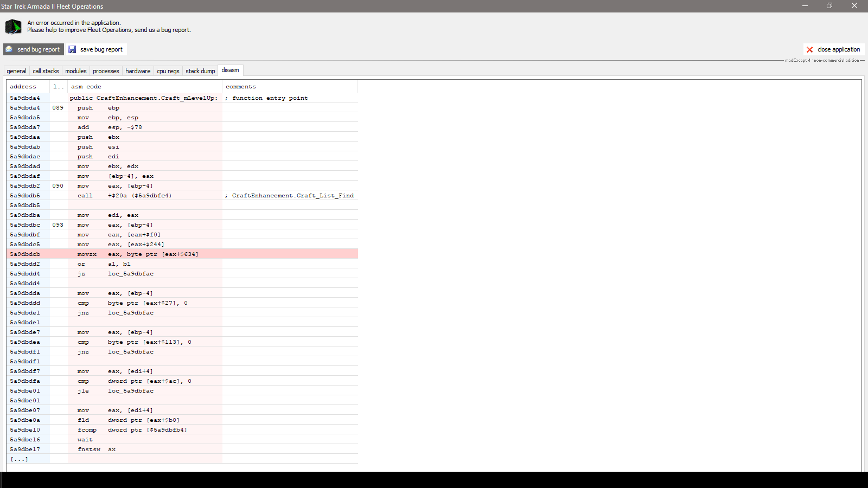Switch to the processes tab

click(x=106, y=71)
